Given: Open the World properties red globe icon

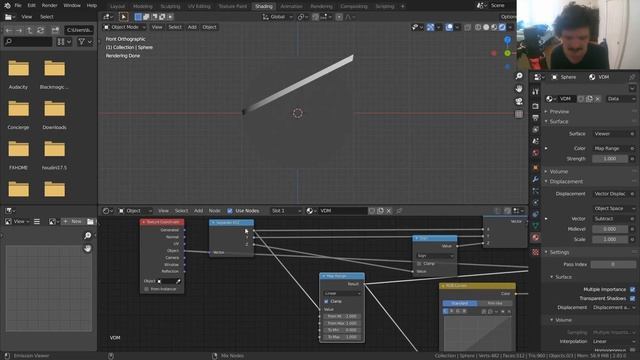Looking at the screenshot, I should tap(536, 152).
